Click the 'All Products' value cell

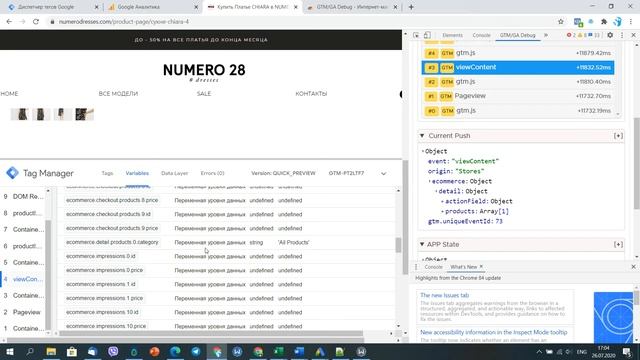[x=293, y=242]
